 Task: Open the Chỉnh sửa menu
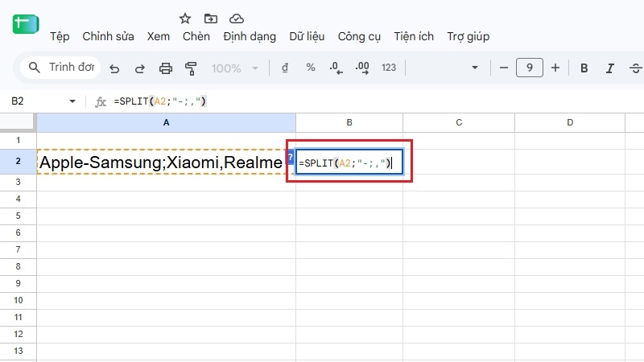[x=108, y=36]
